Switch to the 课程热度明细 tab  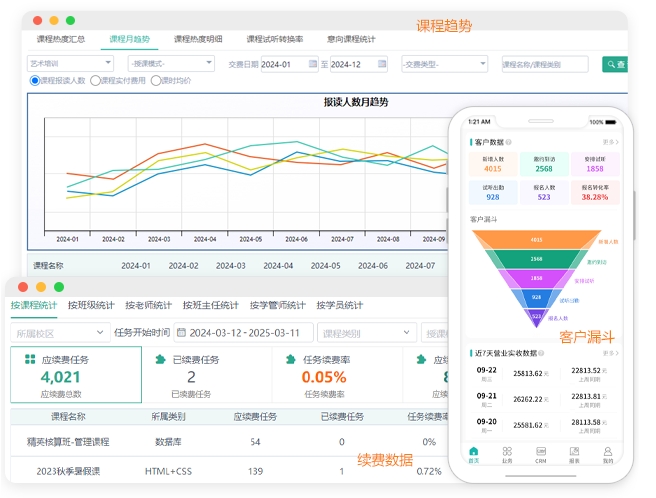point(198,39)
